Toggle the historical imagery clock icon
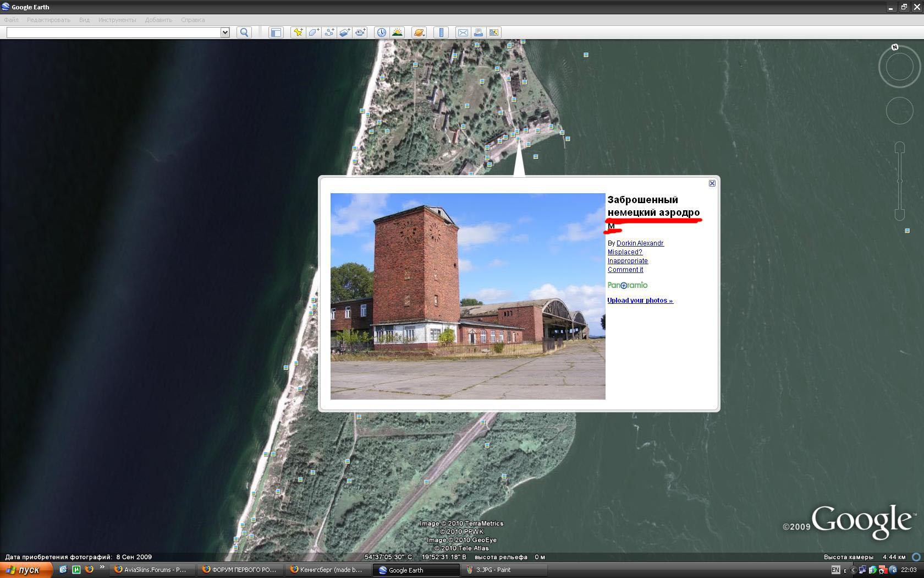The width and height of the screenshot is (924, 578). [x=381, y=32]
